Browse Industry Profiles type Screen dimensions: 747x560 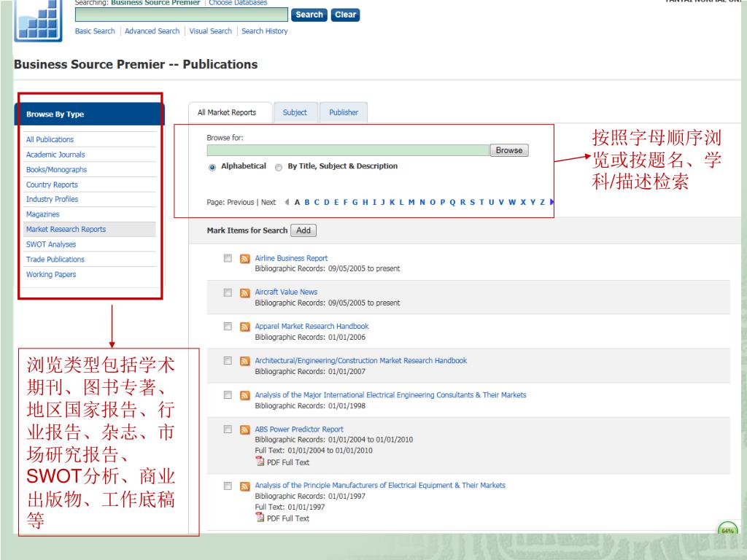click(52, 200)
